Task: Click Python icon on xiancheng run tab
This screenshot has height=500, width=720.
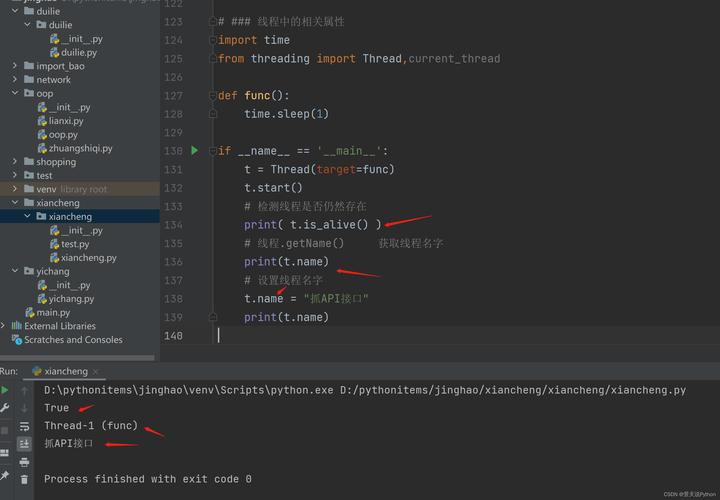Action: tap(37, 371)
